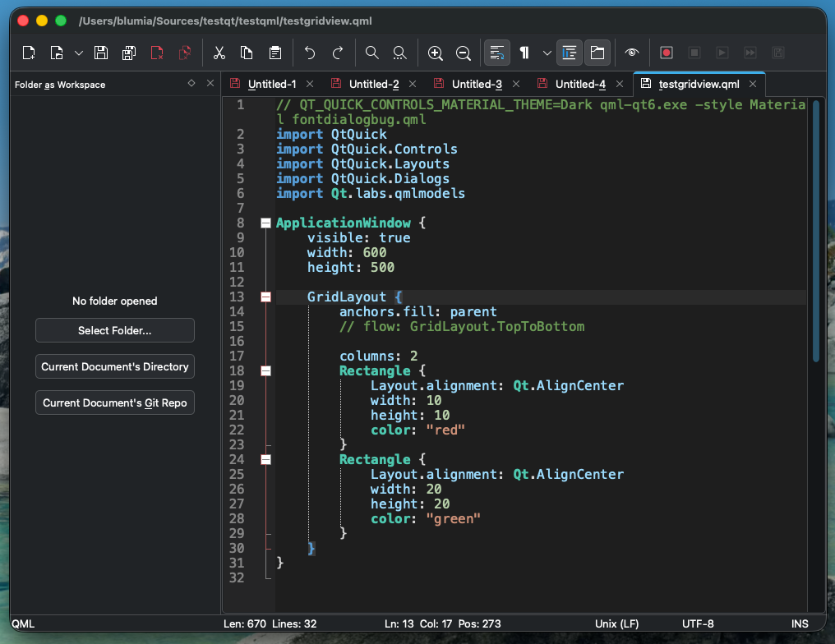The height and width of the screenshot is (644, 835).
Task: Undo last edit
Action: 309,53
